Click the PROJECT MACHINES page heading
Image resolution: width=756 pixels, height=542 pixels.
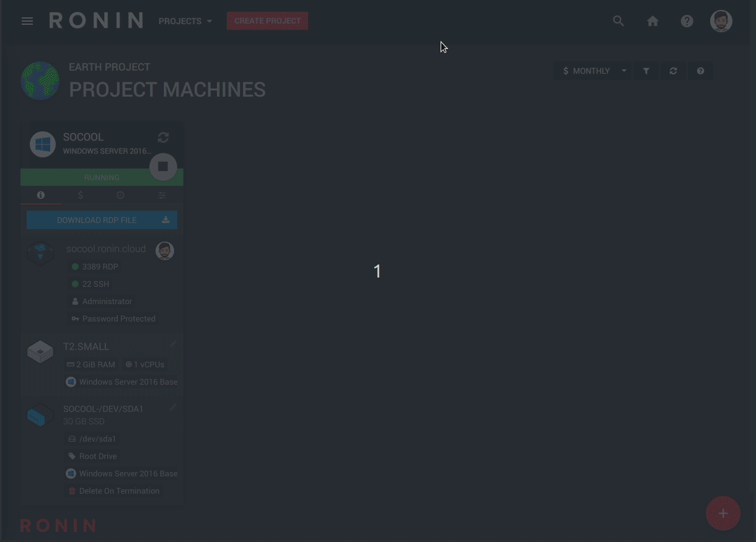click(x=167, y=90)
